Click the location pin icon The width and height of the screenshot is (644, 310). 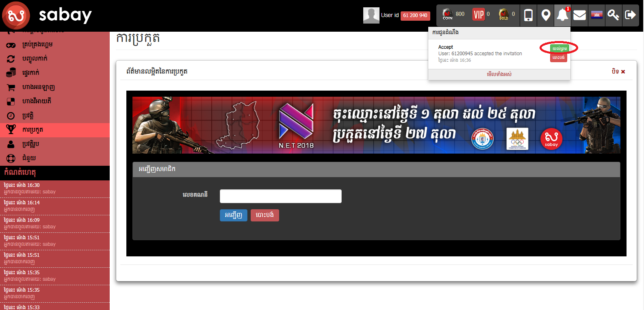[x=546, y=15]
